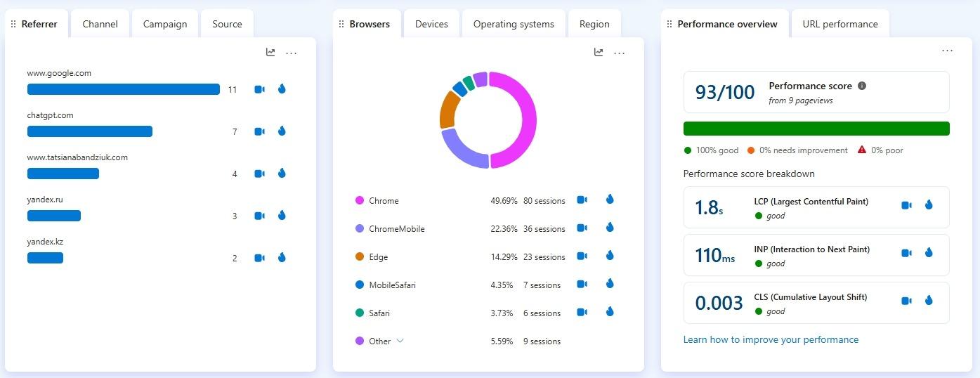
Task: Click the www.google.com referrer bar
Action: pyautogui.click(x=124, y=89)
